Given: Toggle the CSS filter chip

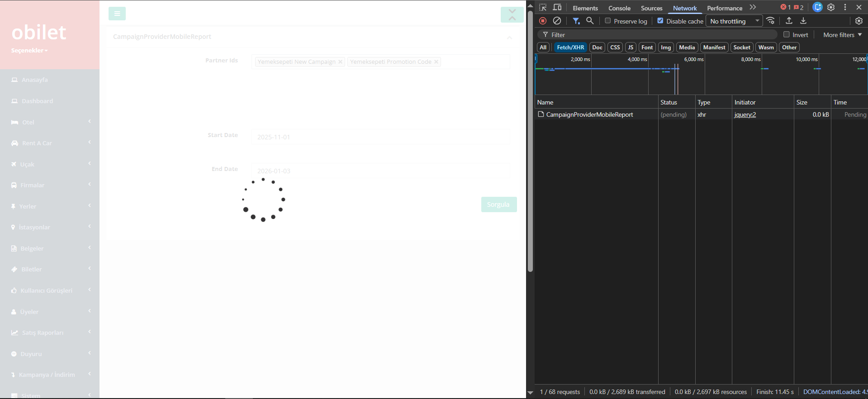Looking at the screenshot, I should [x=615, y=47].
